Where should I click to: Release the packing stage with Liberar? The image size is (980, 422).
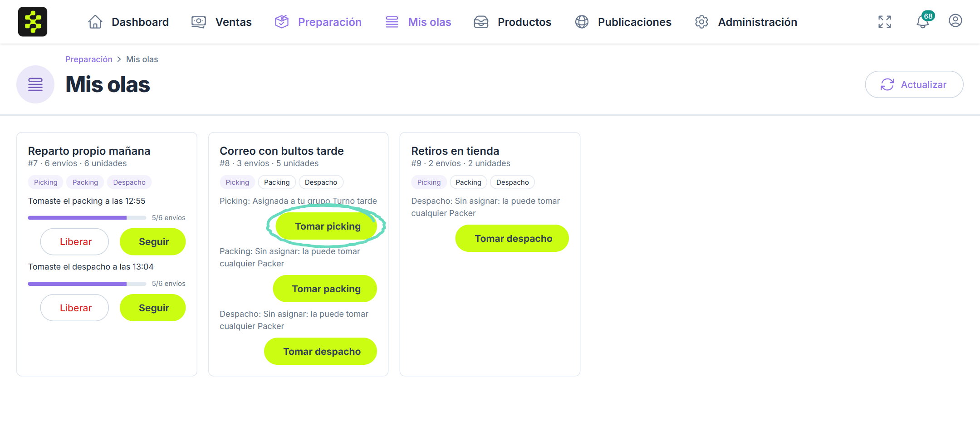pos(74,242)
